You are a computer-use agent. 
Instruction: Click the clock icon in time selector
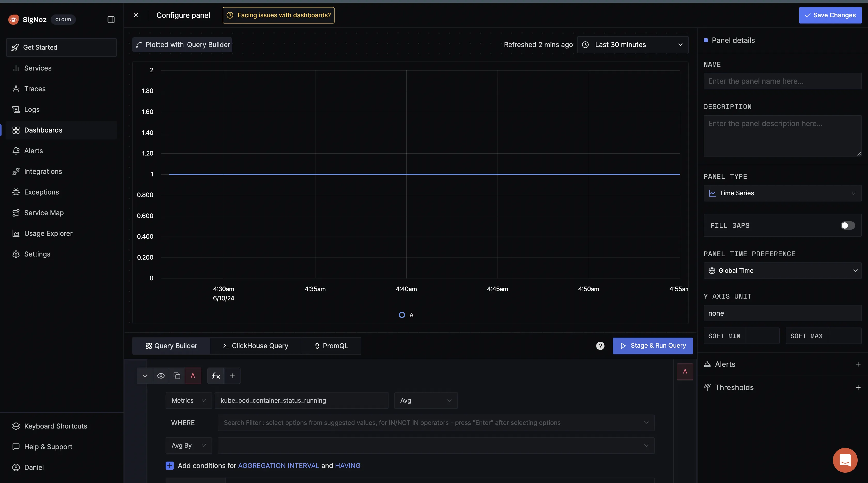[585, 45]
